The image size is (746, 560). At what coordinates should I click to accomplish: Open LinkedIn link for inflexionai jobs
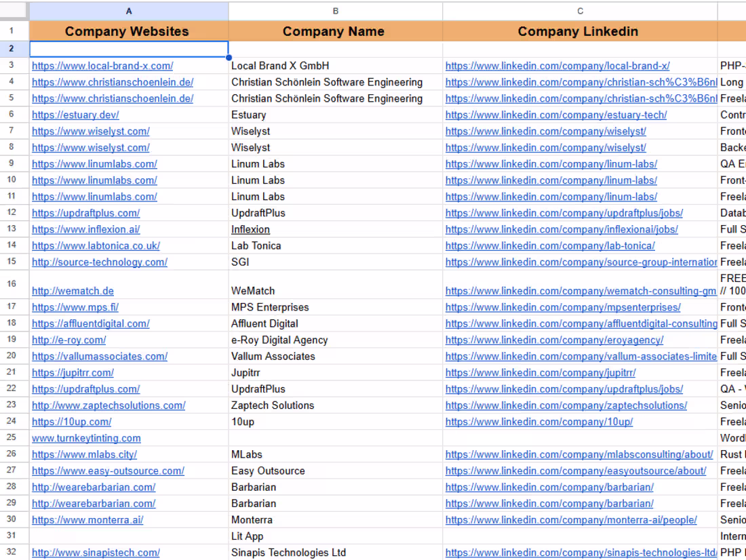pyautogui.click(x=562, y=229)
